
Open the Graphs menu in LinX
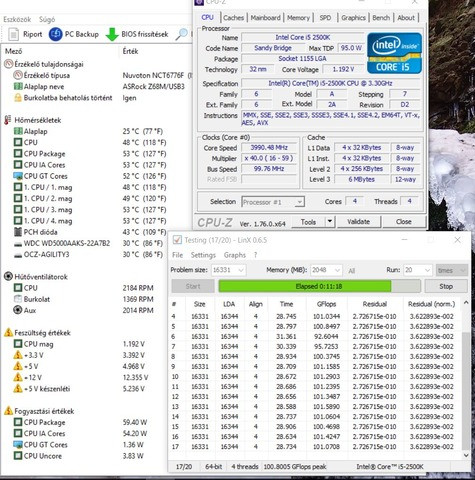coord(235,255)
